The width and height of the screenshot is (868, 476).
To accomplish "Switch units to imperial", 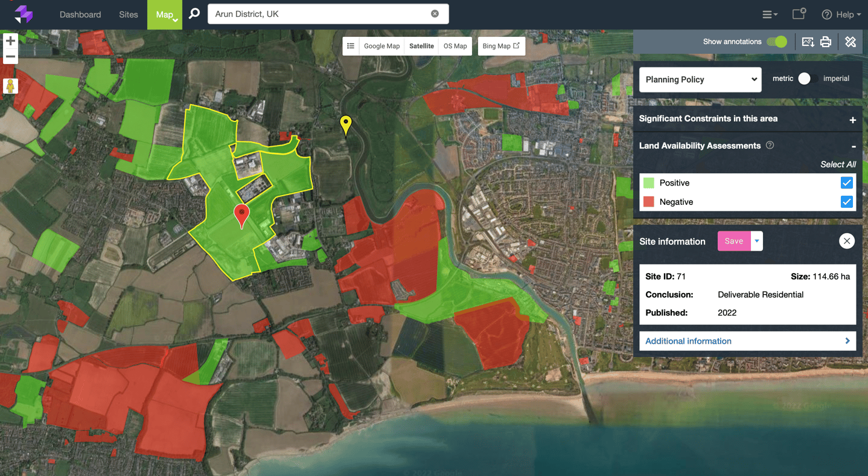I will [x=809, y=79].
